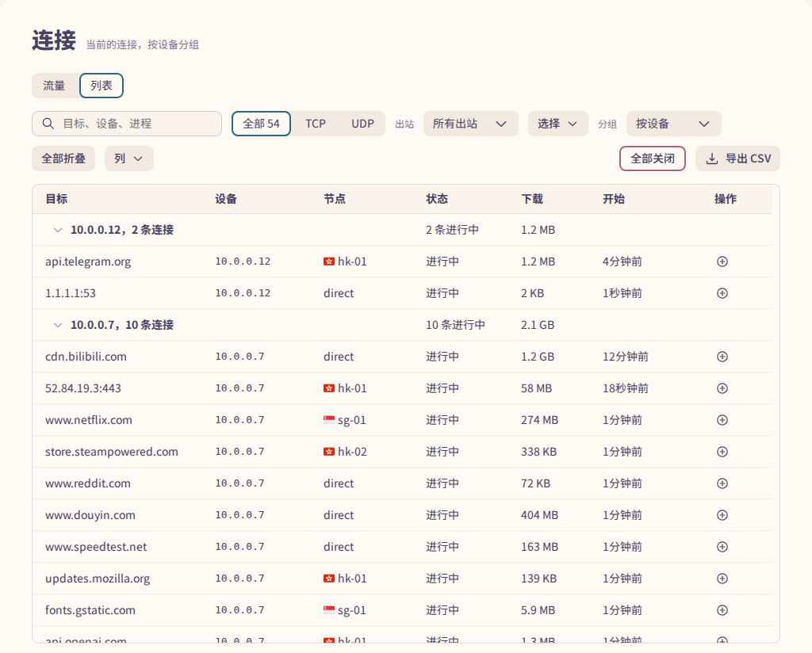
Task: Click the details icon for www.speedtest.net row
Action: point(722,546)
